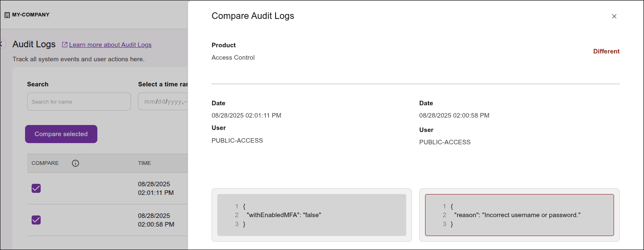Click the TIME column header
The image size is (644, 250).
145,163
